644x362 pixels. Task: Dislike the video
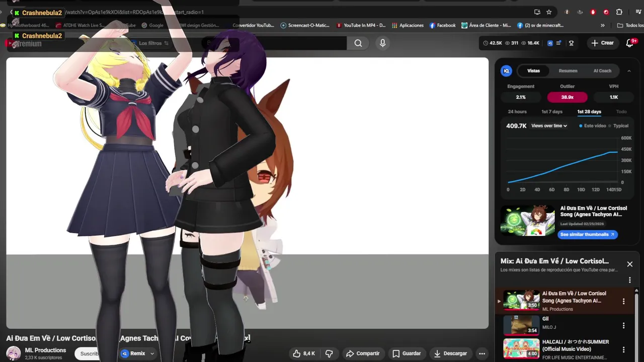click(x=329, y=353)
